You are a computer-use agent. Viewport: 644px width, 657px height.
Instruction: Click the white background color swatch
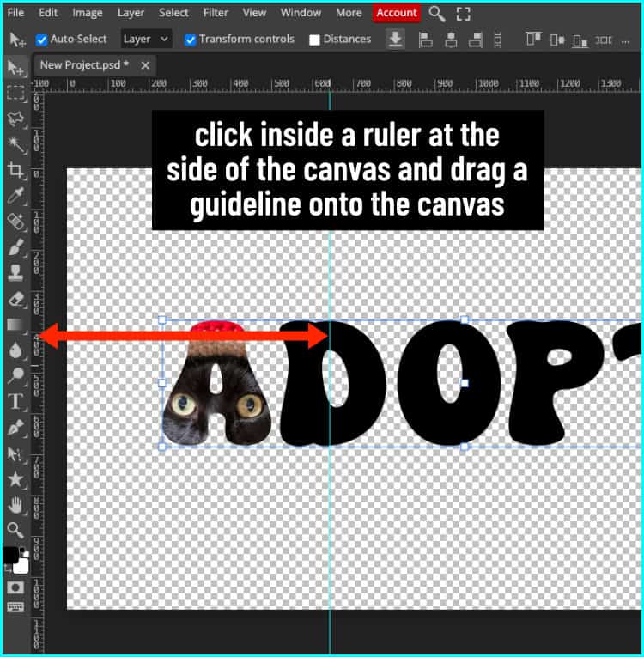[x=21, y=566]
